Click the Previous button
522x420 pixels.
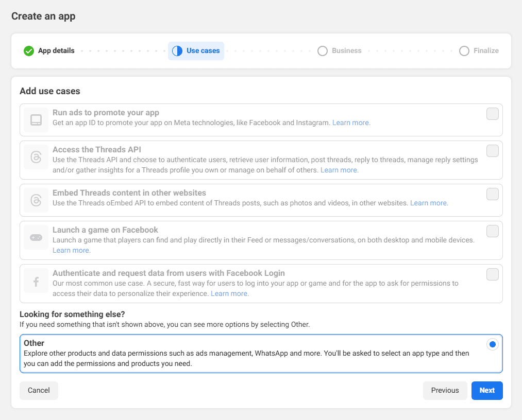coord(445,390)
